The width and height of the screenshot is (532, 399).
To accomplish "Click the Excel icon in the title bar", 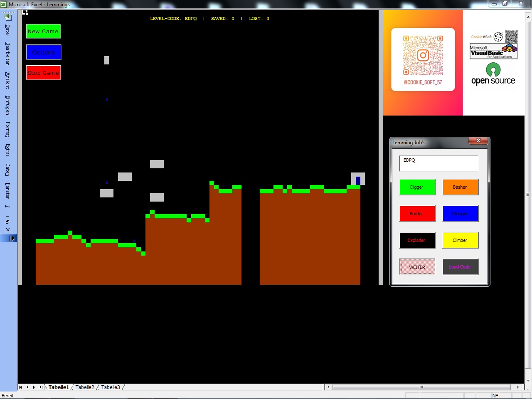I will 4,4.
